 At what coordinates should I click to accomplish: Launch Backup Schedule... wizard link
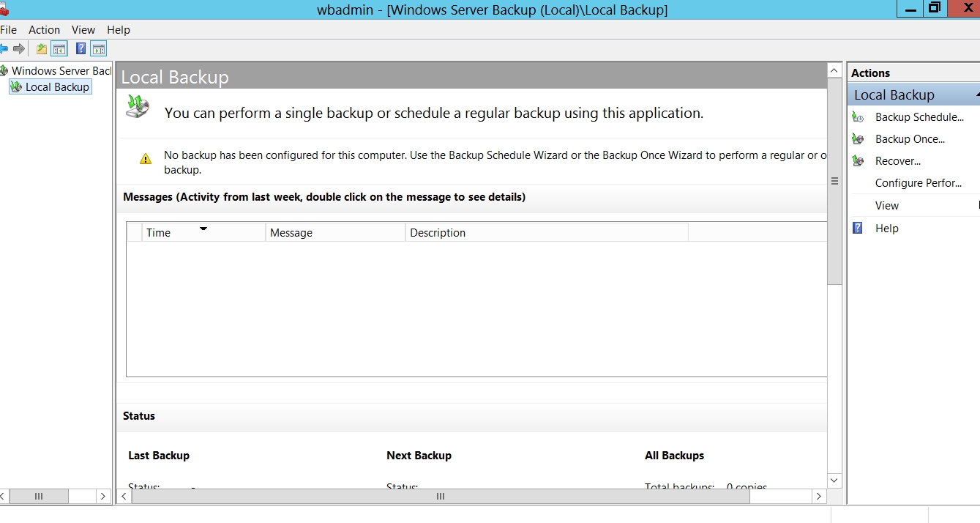(x=919, y=117)
